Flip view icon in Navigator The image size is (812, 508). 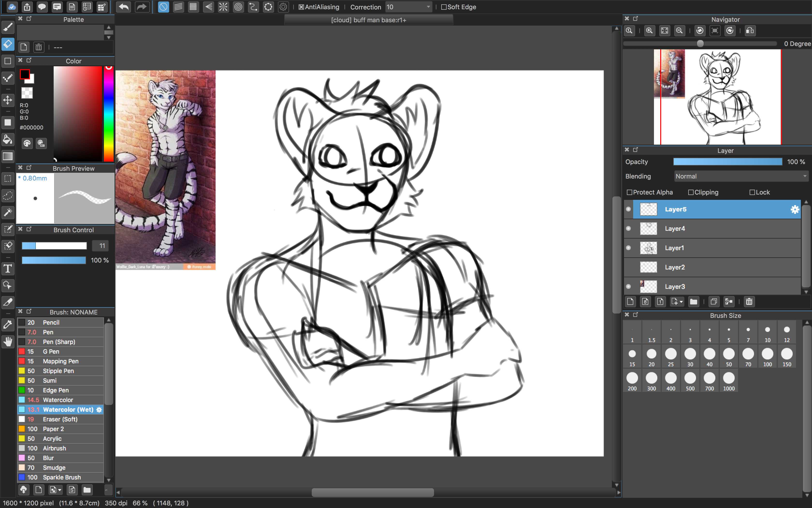click(x=750, y=30)
